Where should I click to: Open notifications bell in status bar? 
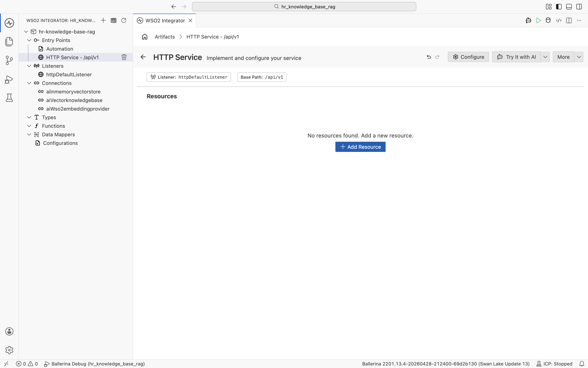point(582,364)
